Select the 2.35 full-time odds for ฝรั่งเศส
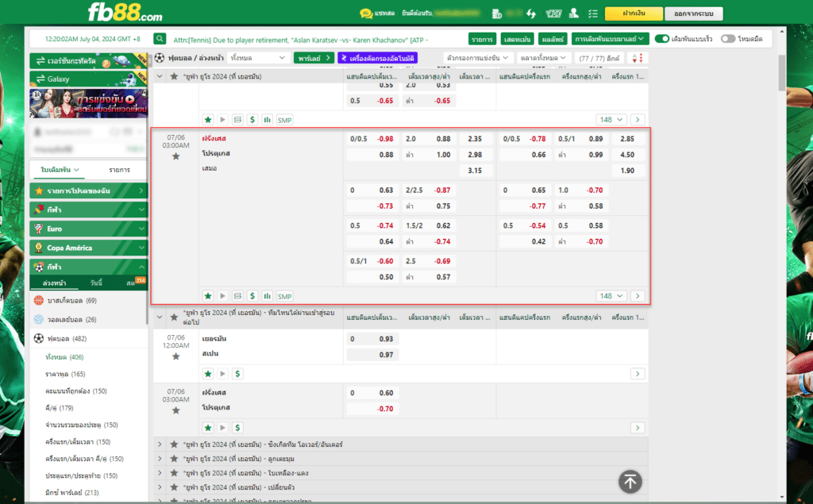The image size is (813, 504). point(475,139)
